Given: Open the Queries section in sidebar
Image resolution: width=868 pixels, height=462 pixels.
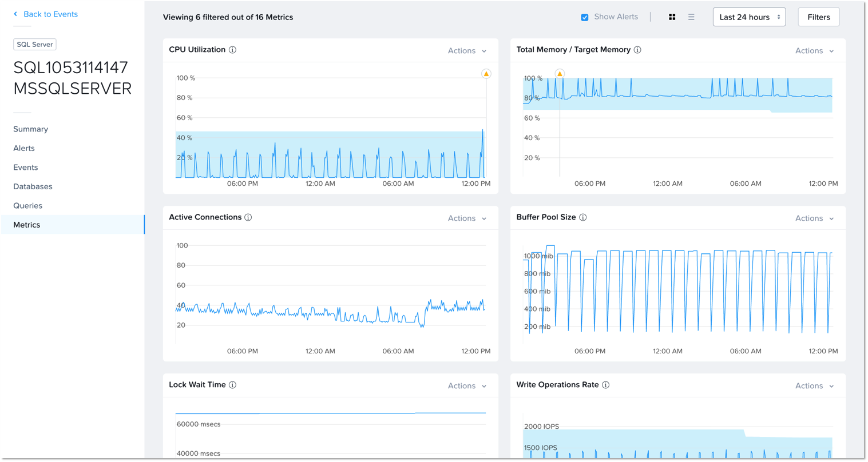Looking at the screenshot, I should pos(28,206).
